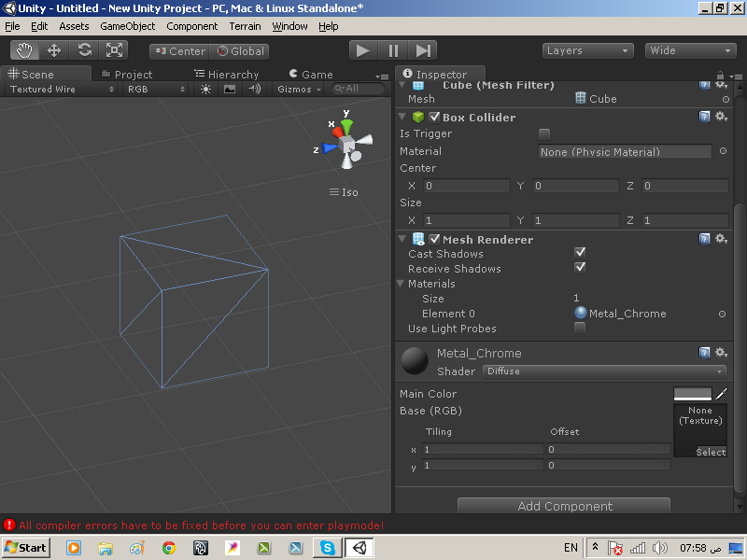
Task: Toggle scene lighting sun icon
Action: (205, 89)
